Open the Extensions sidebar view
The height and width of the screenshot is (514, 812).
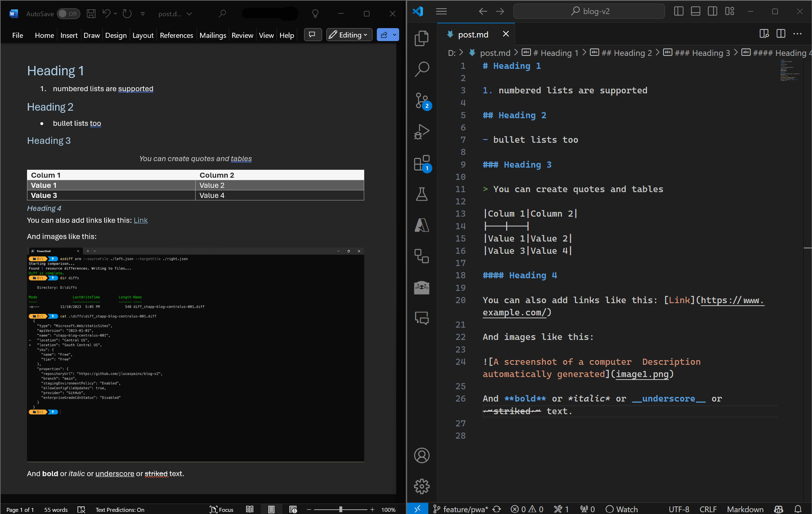click(421, 163)
